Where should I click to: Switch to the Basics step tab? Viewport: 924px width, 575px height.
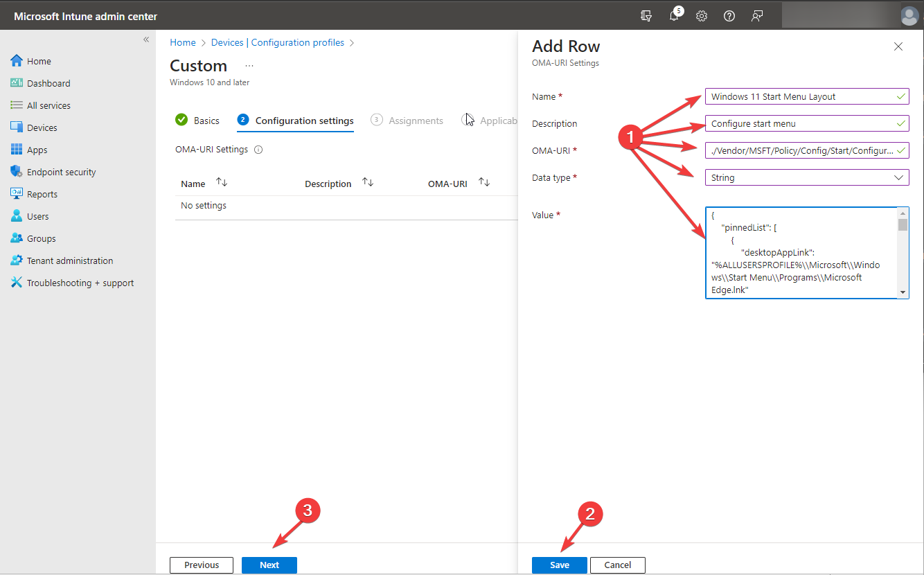pos(197,120)
